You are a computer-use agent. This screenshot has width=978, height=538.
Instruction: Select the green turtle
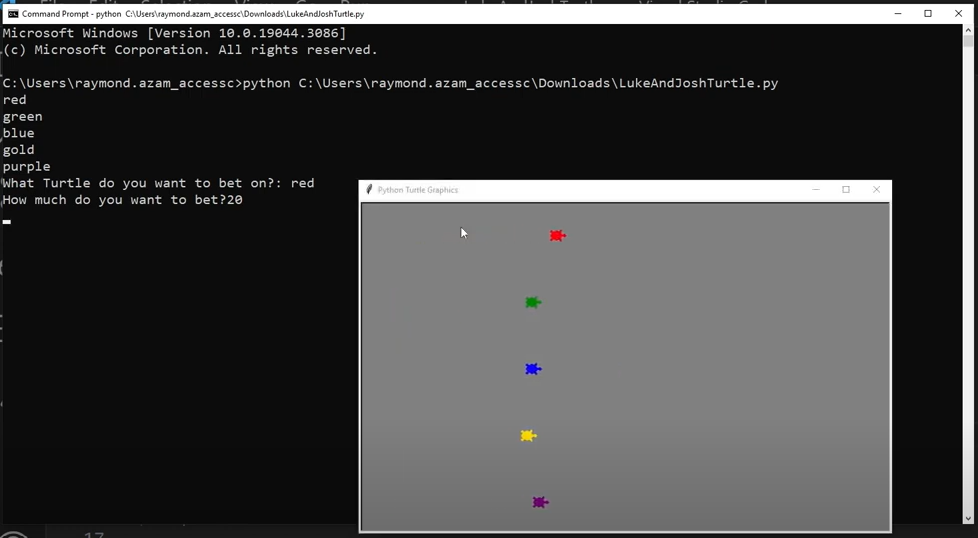(x=532, y=303)
